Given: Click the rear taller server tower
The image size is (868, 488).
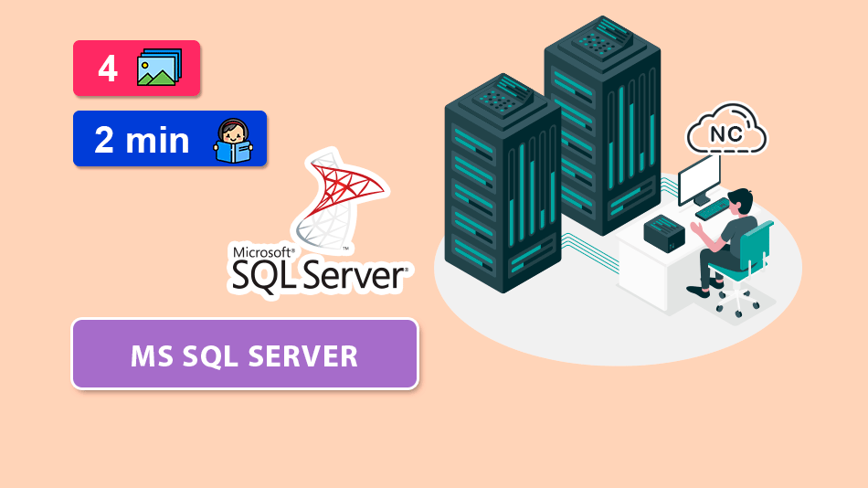Looking at the screenshot, I should (x=603, y=124).
